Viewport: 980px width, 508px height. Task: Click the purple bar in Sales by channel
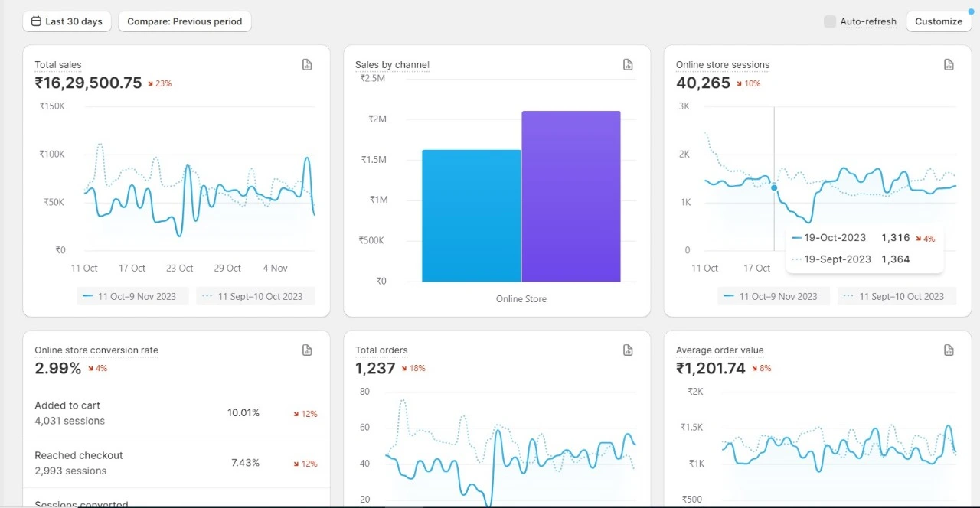click(x=571, y=197)
